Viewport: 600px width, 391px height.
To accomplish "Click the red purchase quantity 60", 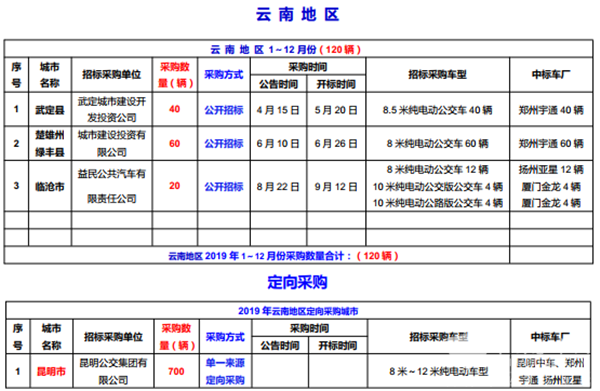I will pyautogui.click(x=174, y=143).
